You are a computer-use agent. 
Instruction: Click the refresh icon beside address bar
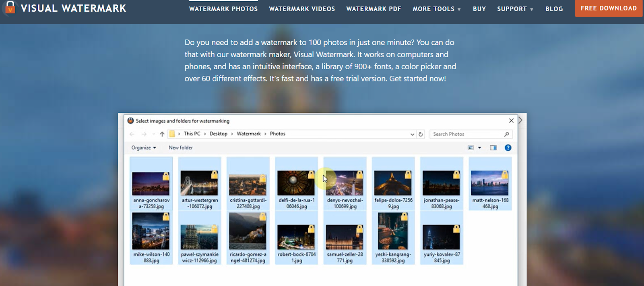pyautogui.click(x=421, y=134)
